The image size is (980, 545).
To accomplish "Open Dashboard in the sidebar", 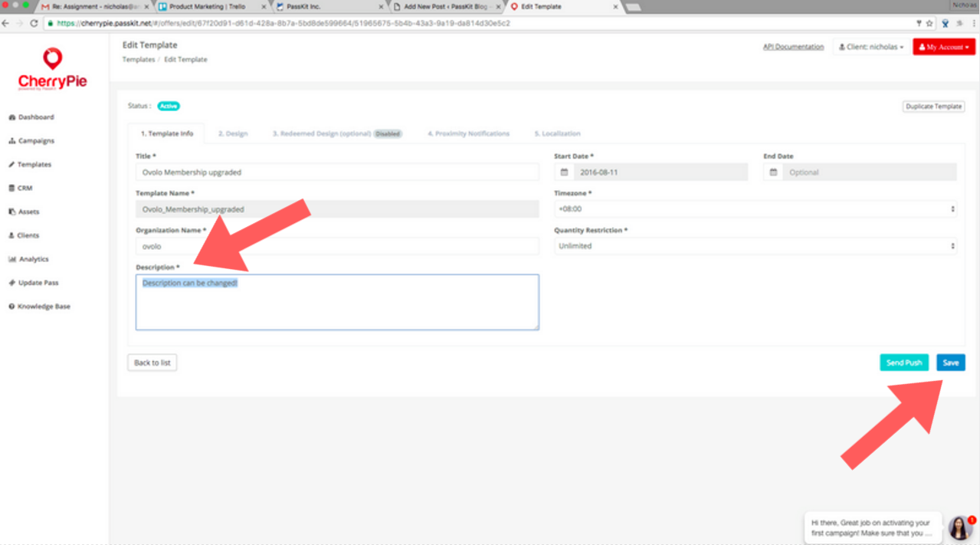I will [x=31, y=117].
